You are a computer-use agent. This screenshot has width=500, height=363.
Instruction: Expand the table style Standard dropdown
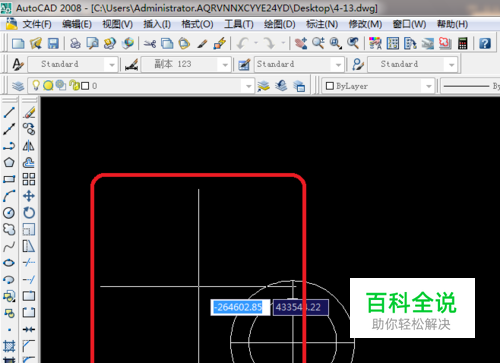click(x=338, y=65)
